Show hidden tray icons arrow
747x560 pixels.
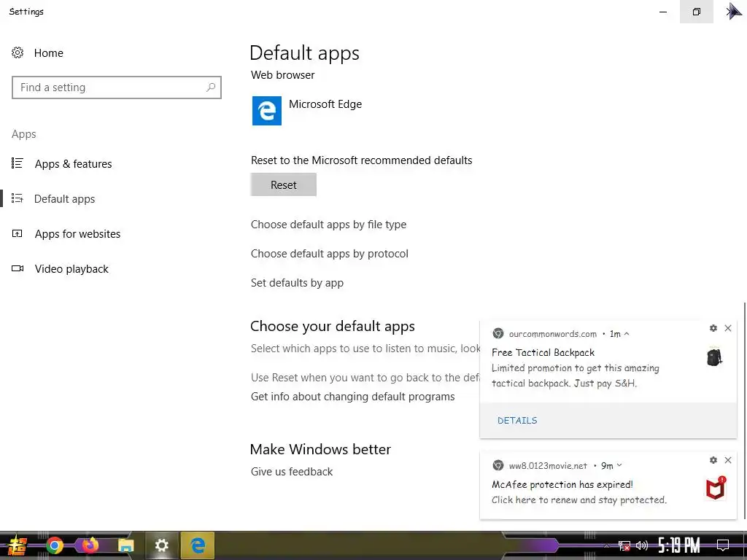[606, 545]
